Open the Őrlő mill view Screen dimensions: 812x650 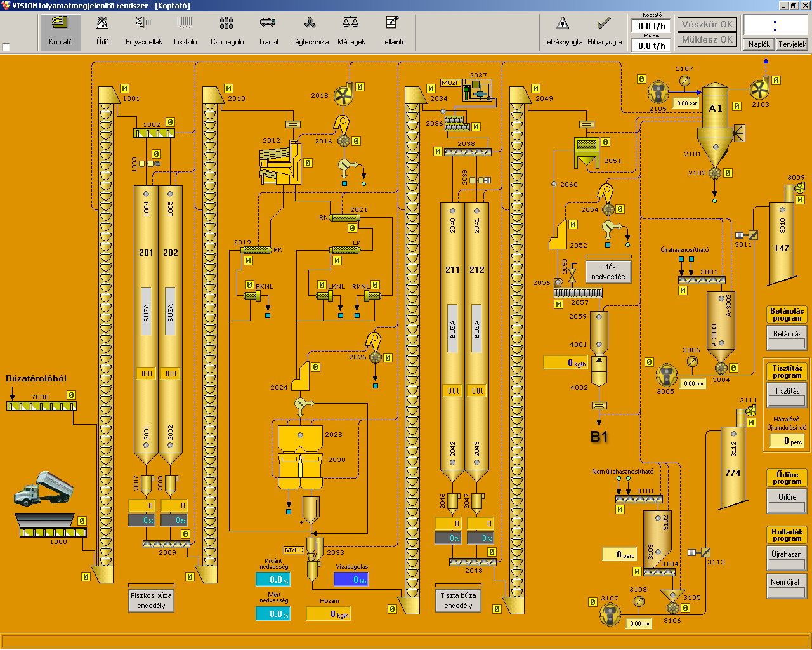102,30
